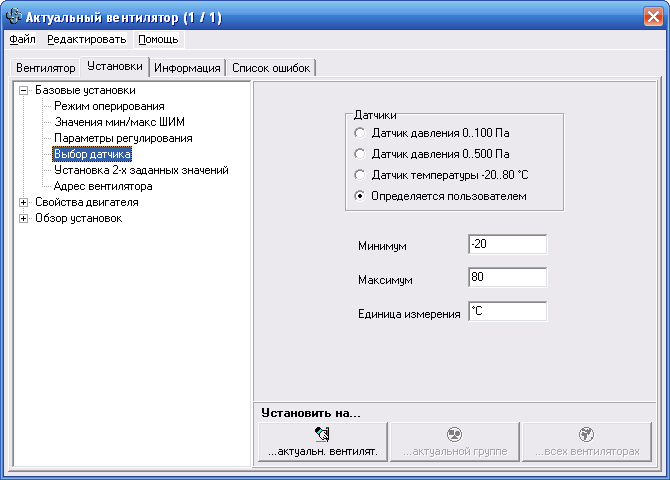Viewport: 670px width, 480px height.
Task: Choose Датчик температуры -20..80 °C option
Action: [x=360, y=175]
